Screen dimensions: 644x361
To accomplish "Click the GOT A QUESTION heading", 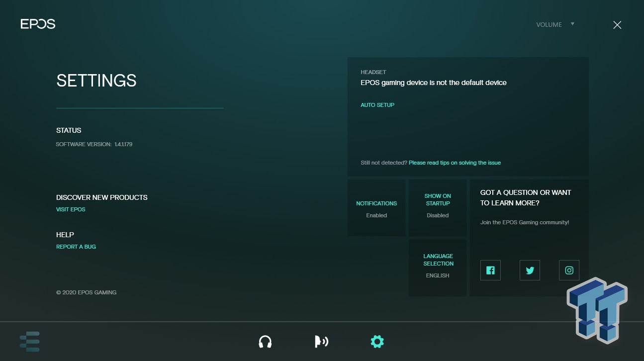I will 526,197.
